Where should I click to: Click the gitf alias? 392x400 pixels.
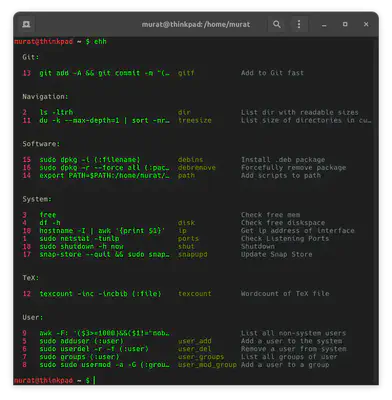[x=186, y=73]
